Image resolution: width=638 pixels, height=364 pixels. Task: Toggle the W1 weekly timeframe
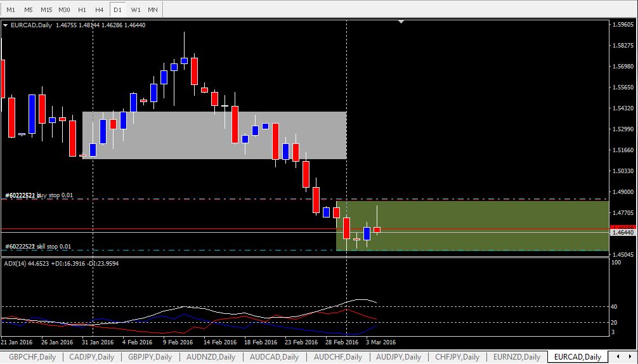click(x=136, y=10)
